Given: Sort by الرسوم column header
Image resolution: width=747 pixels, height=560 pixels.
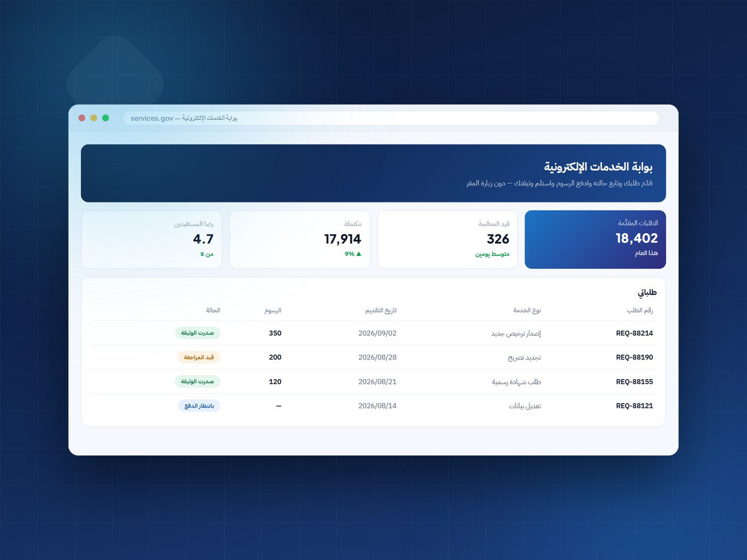Looking at the screenshot, I should (273, 310).
